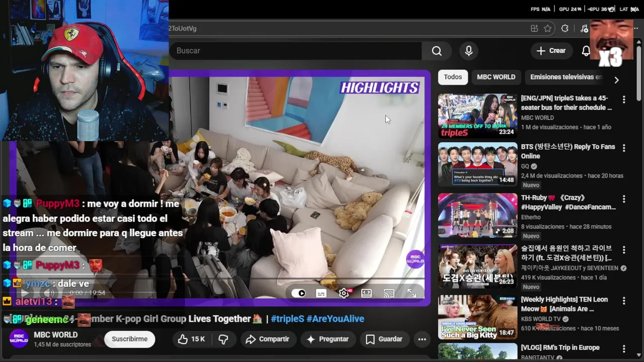
Task: Share the video via Compartir
Action: click(x=267, y=339)
